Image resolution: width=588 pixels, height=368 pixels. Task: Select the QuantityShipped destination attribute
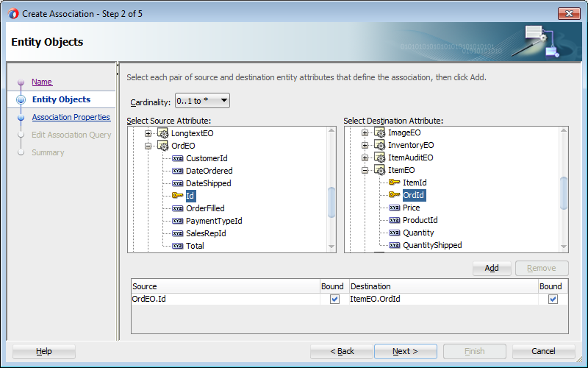[x=432, y=245]
